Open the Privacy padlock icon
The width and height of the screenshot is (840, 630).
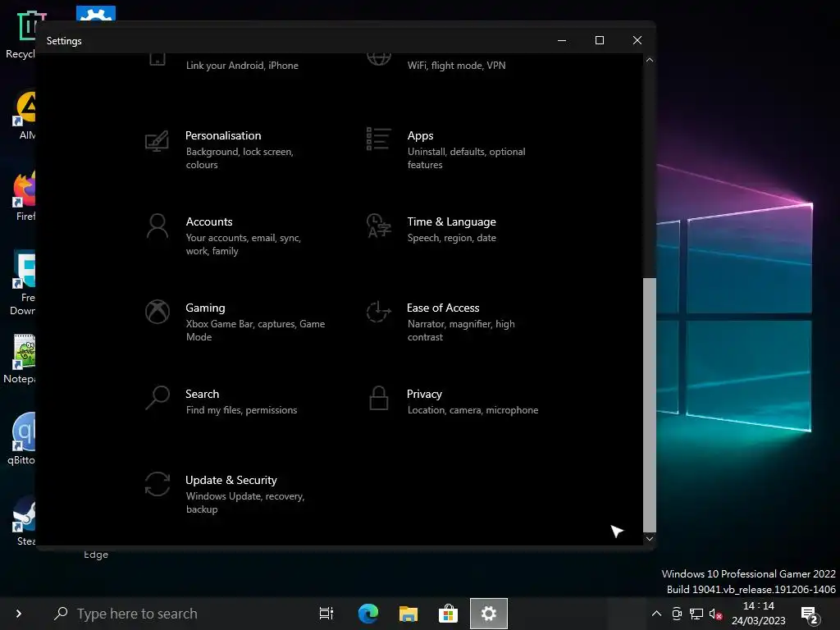[x=379, y=398]
